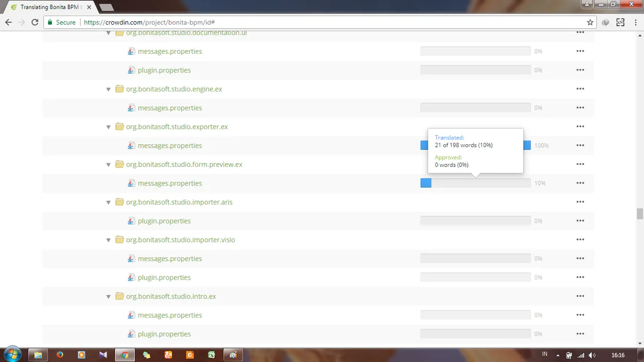The image size is (644, 362).
Task: Open options menu for org.bonitasoft.studio.intro.ex folder
Action: tap(580, 296)
